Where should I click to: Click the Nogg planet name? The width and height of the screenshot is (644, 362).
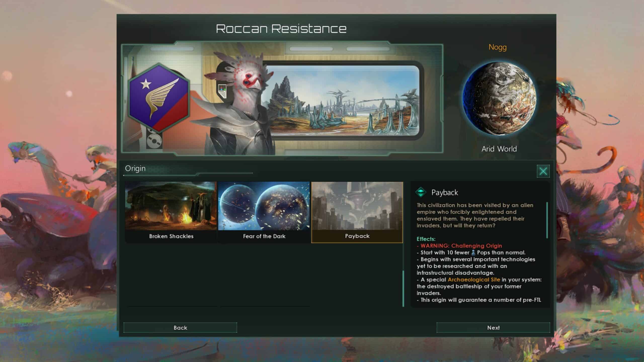[497, 47]
